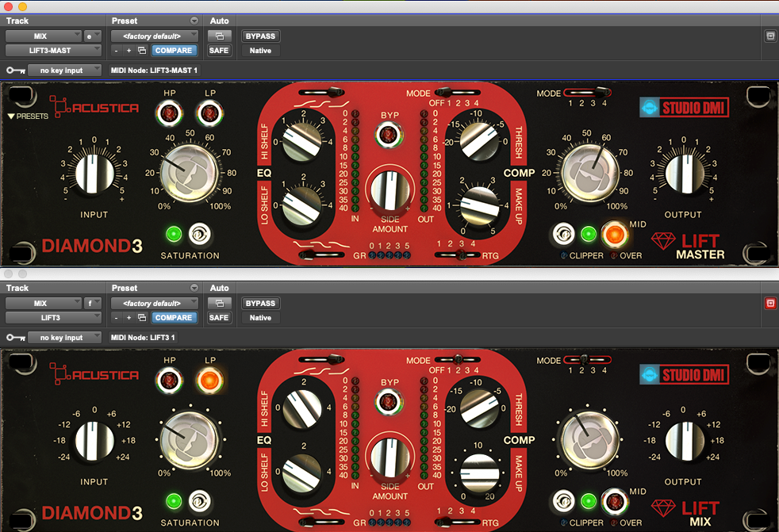Viewport: 779px width, 532px height.
Task: Expand PRESETS menu on Lift Master
Action: [x=28, y=117]
